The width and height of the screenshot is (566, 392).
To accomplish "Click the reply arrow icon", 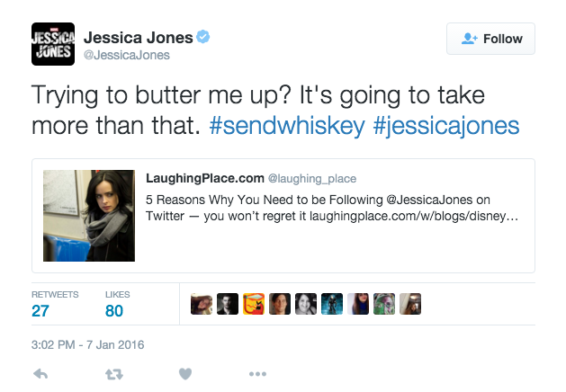I will (x=40, y=374).
